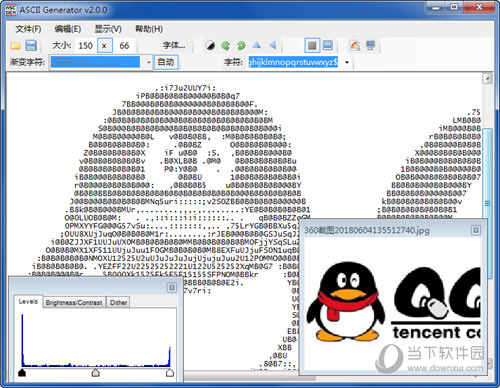Screen dimensions: 500x388
Task: Edit the width field showing 150
Action: 86,46
